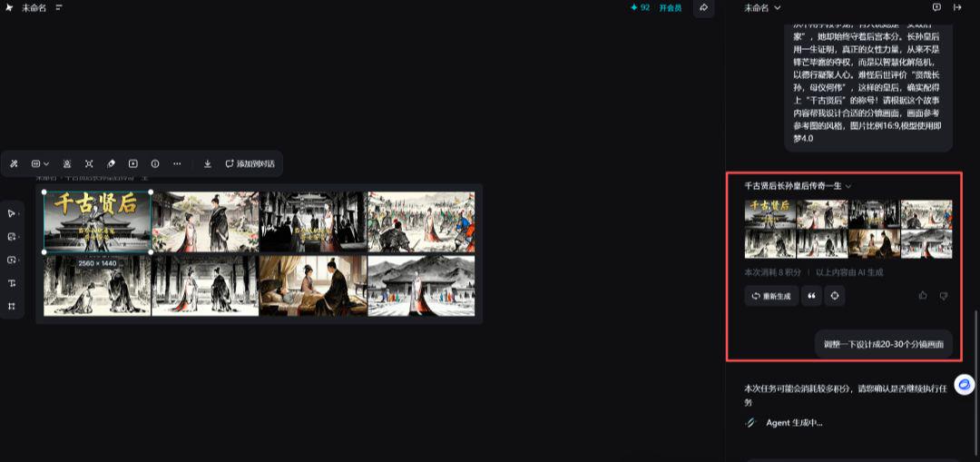
Task: Select the battlefield scene image on canvas
Action: pos(421,222)
